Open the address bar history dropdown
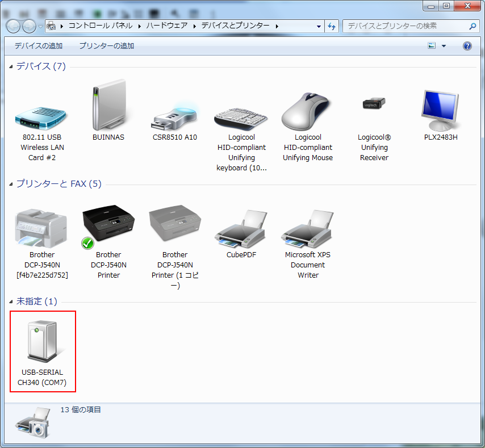The image size is (485, 448). (x=319, y=27)
